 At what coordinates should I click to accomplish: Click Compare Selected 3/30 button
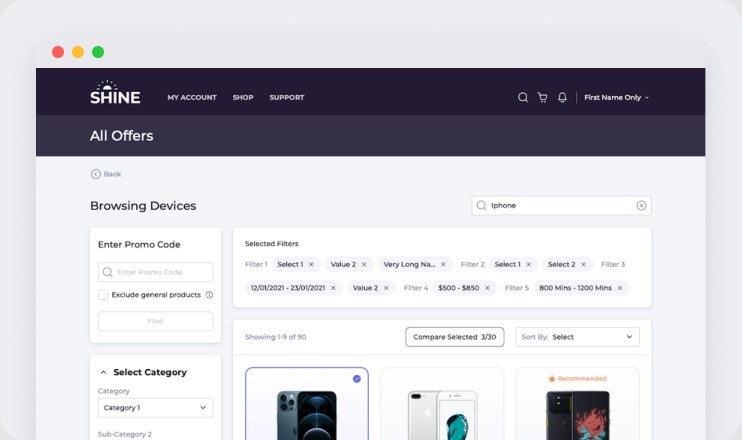click(454, 337)
